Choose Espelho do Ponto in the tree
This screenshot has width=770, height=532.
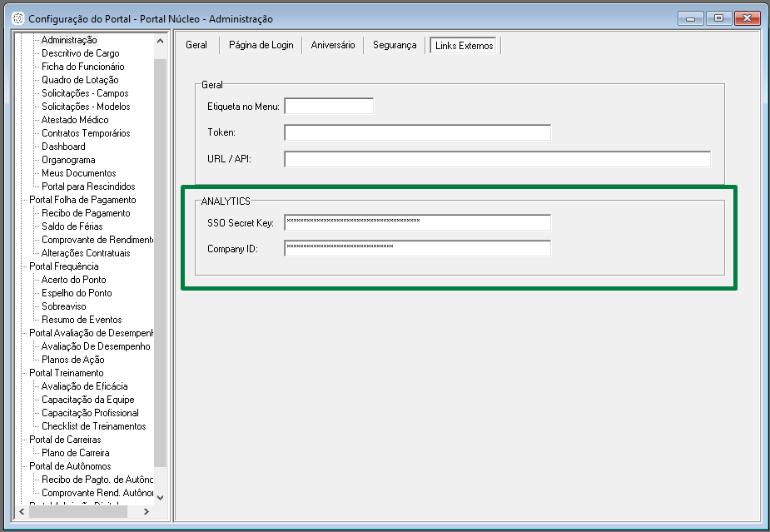pos(77,293)
